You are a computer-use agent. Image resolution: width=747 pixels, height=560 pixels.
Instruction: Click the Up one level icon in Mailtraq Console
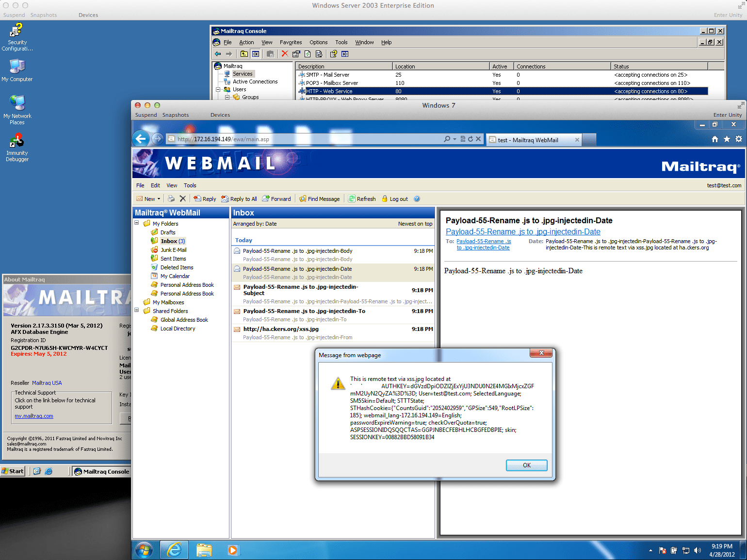pyautogui.click(x=244, y=54)
